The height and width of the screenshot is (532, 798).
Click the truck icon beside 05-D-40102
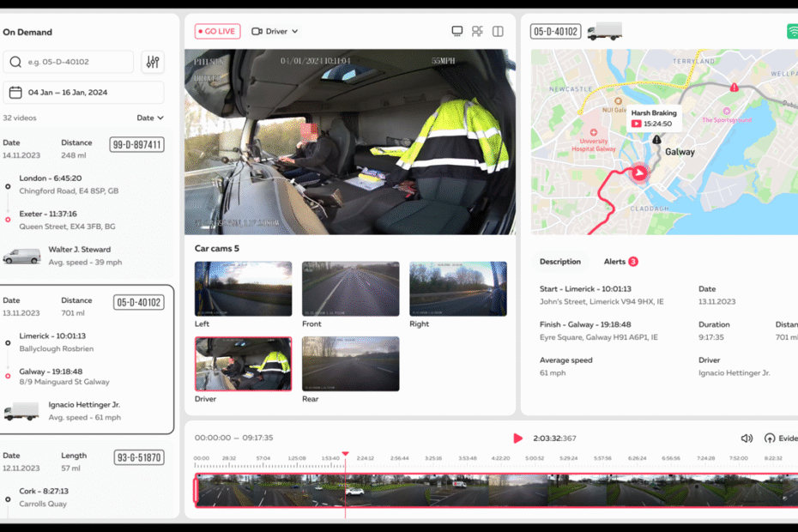pyautogui.click(x=606, y=29)
